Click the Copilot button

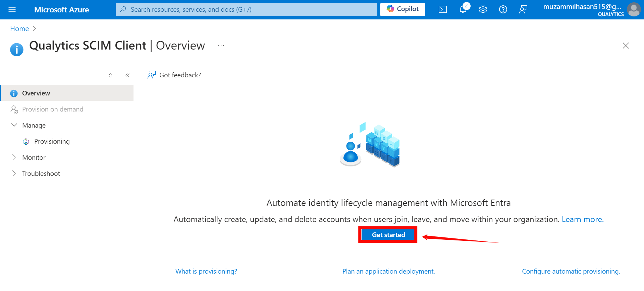[x=402, y=9]
